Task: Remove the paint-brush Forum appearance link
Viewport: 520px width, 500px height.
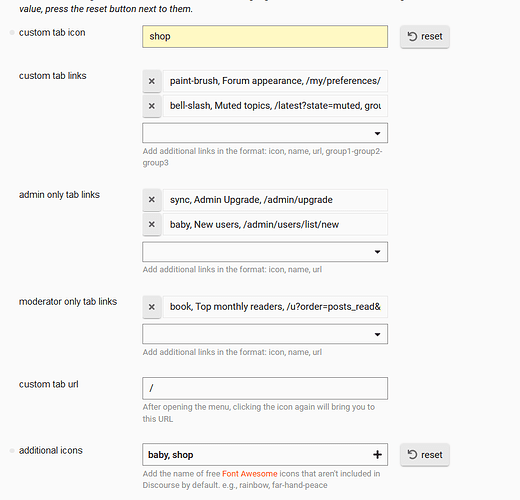Action: coord(152,81)
